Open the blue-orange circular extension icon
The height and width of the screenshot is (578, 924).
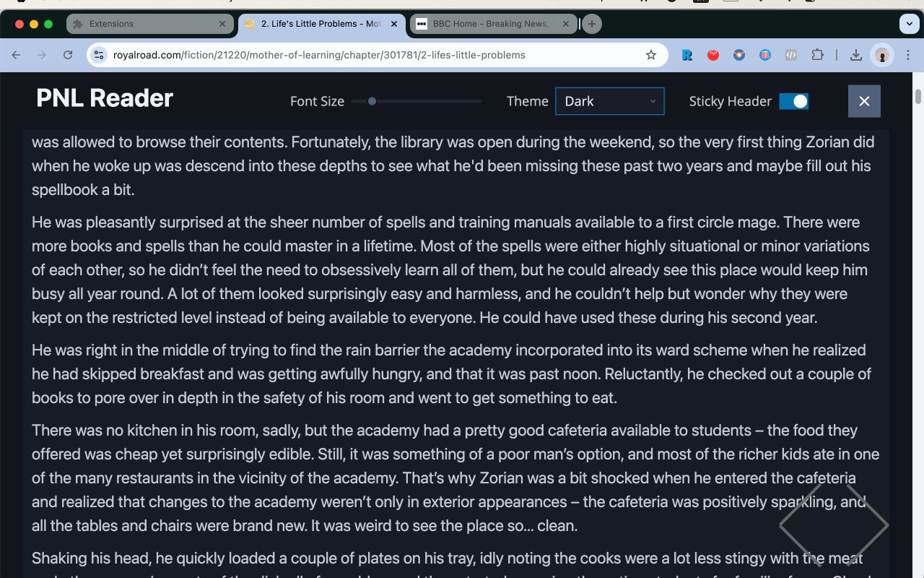click(x=739, y=55)
